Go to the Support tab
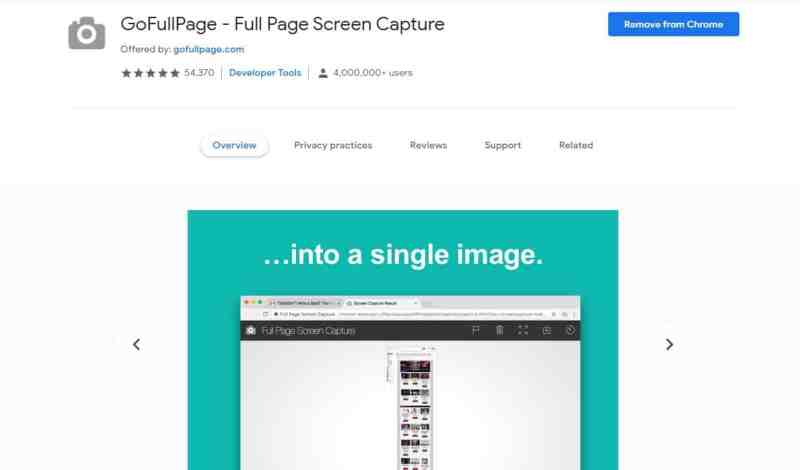The image size is (800, 470). (x=503, y=145)
